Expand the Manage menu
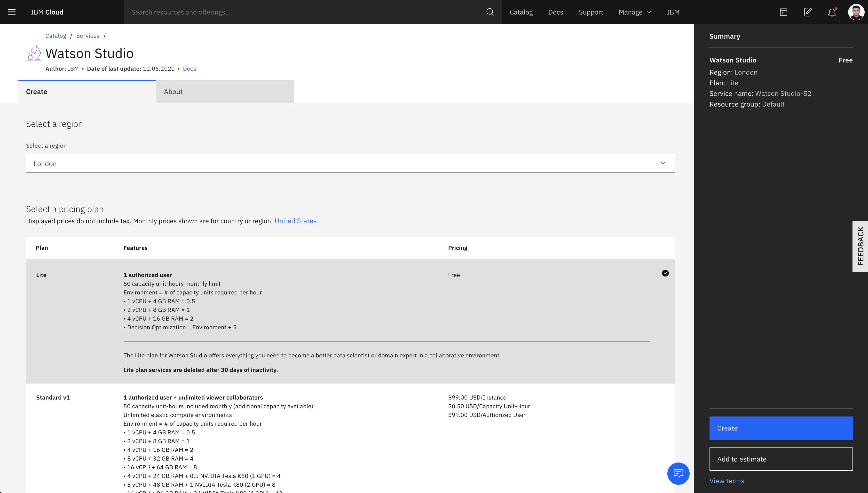Screen dimensions: 868x493 (635, 12)
